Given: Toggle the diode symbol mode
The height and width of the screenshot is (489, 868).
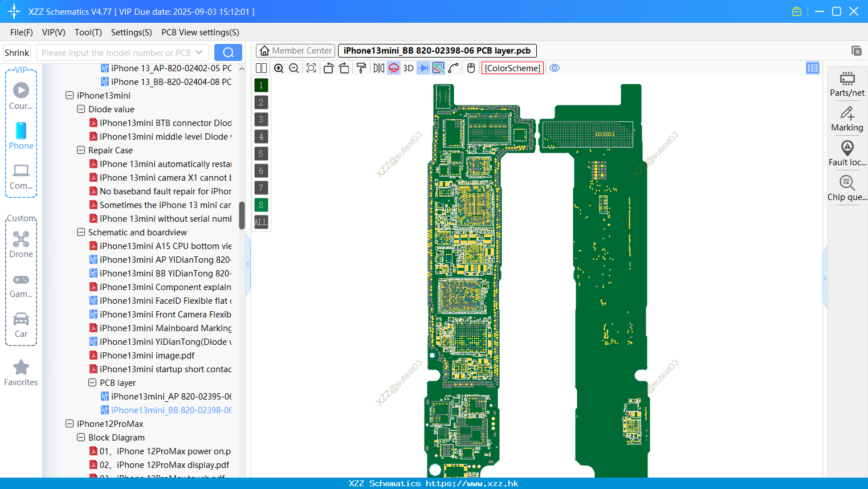Looking at the screenshot, I should (x=423, y=68).
